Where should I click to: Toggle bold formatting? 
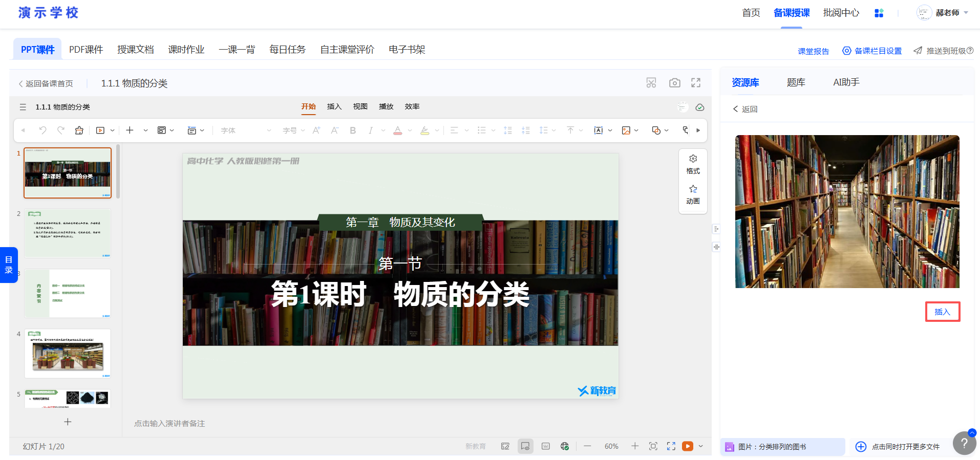click(353, 130)
